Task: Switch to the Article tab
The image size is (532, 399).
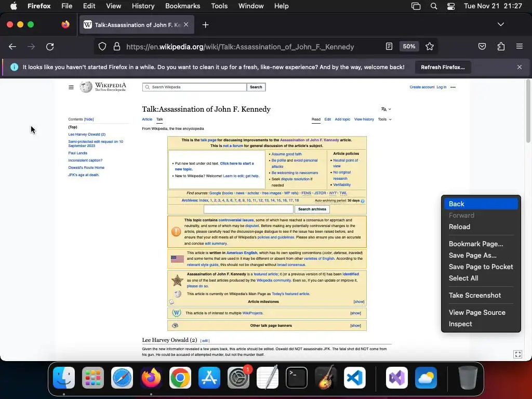Action: coord(147,119)
